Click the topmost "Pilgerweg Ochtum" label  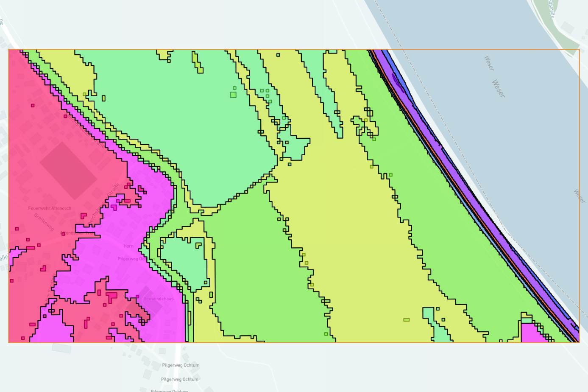point(181,365)
